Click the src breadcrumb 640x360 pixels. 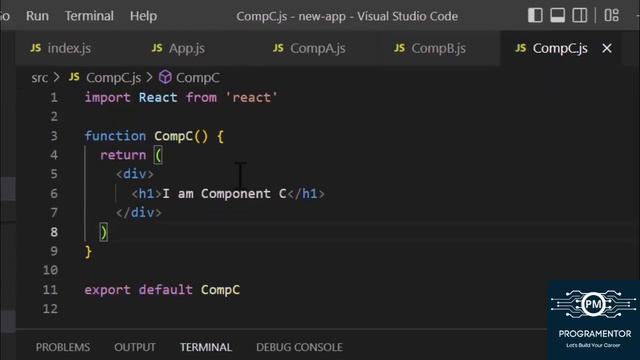[40, 78]
